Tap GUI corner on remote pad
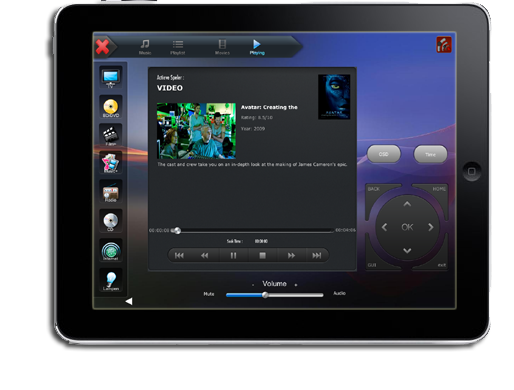514x390 pixels. tap(373, 264)
